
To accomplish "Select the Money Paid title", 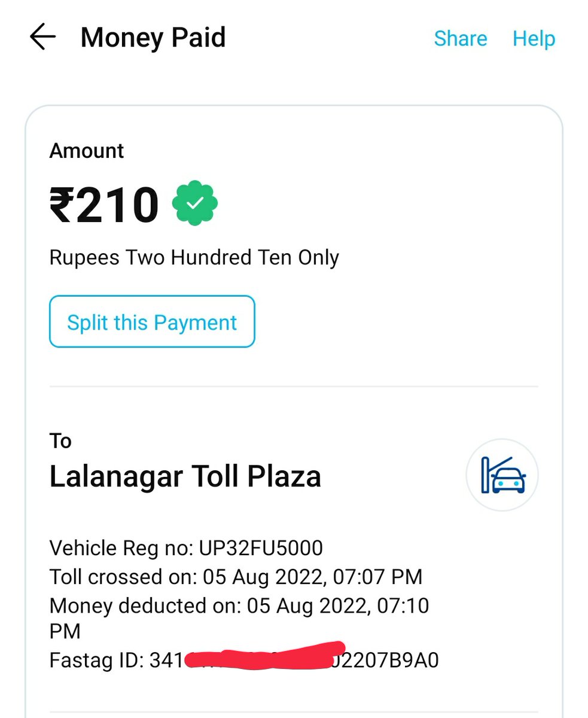I will (x=153, y=38).
